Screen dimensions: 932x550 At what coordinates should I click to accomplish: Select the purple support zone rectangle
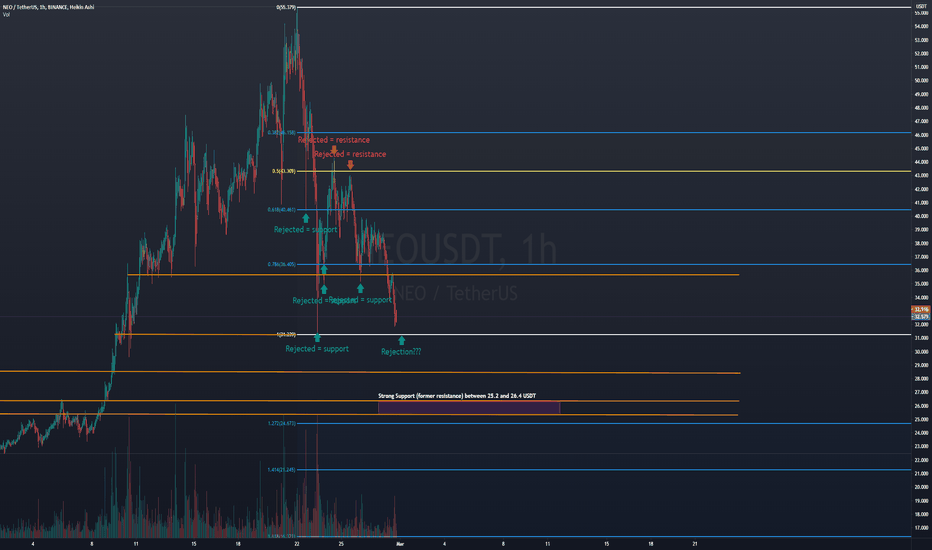(x=469, y=407)
